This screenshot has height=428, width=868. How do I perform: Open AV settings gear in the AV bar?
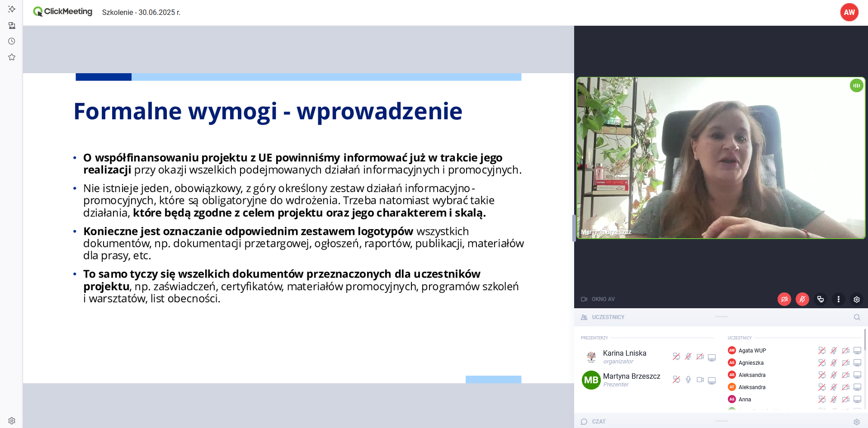(x=857, y=299)
